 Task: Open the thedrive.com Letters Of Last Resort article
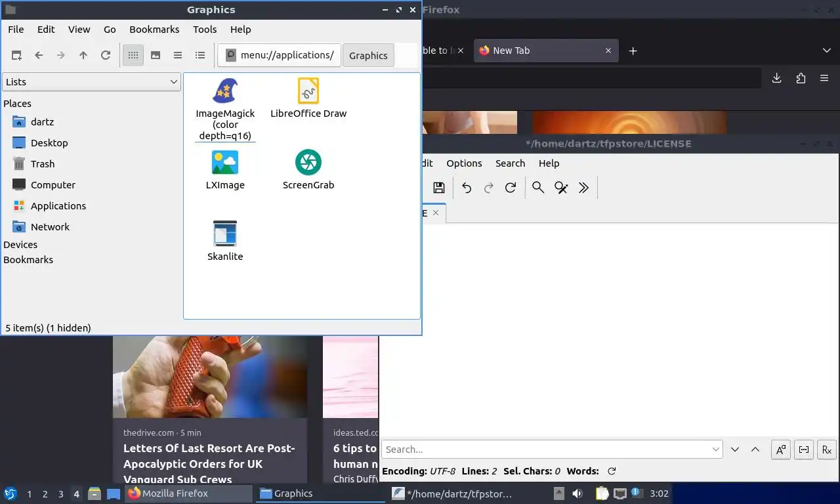click(209, 464)
